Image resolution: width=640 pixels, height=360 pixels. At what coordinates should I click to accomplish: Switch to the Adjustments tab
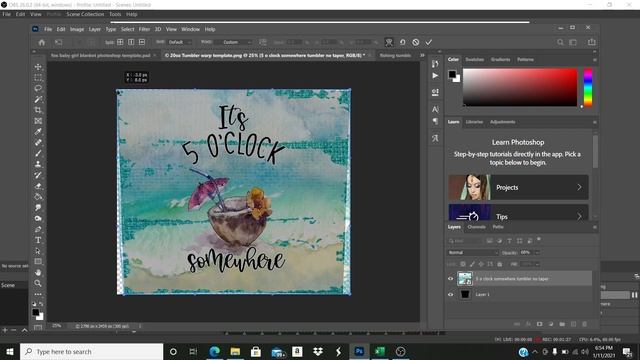502,122
